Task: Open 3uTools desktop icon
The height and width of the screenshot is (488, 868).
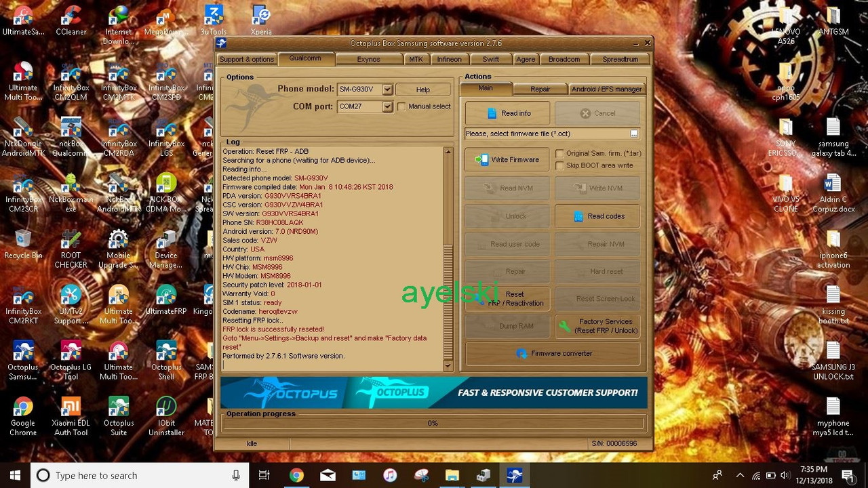Action: pyautogui.click(x=214, y=20)
